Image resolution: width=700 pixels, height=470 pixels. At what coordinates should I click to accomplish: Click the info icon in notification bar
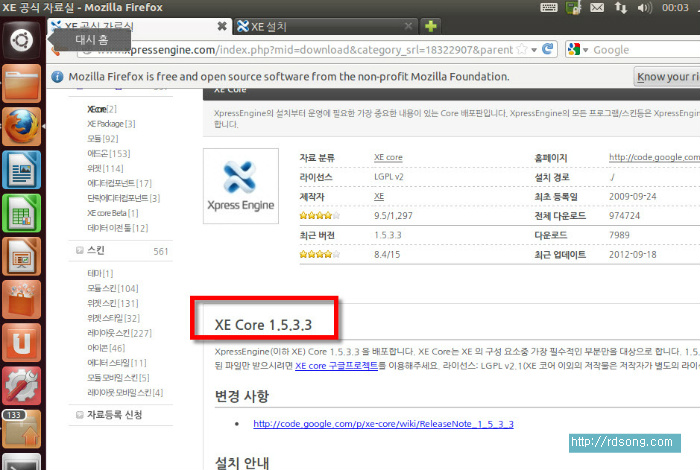pyautogui.click(x=57, y=77)
